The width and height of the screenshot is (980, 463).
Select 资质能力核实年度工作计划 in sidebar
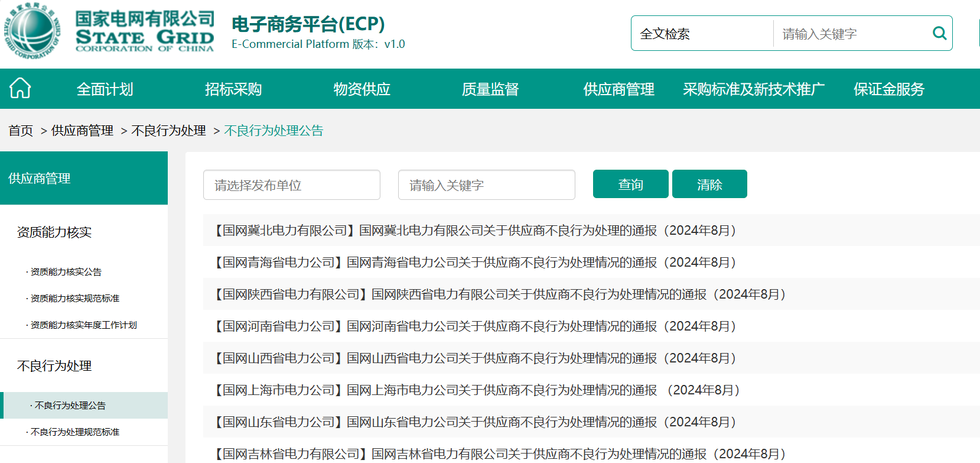tap(84, 325)
